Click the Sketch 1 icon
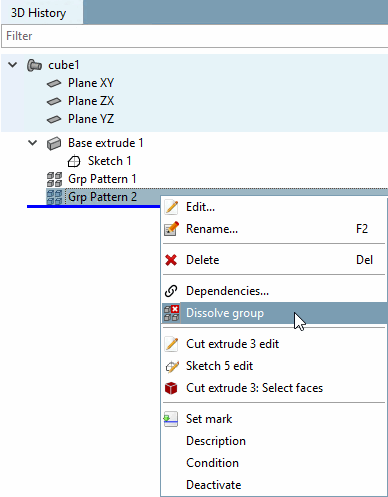This screenshot has width=388, height=497. tap(74, 161)
